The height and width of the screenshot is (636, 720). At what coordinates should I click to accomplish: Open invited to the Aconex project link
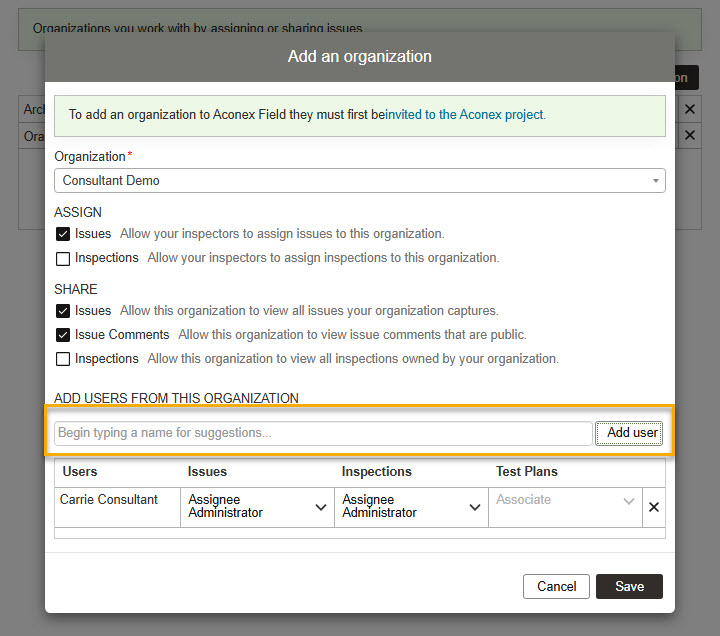click(465, 115)
